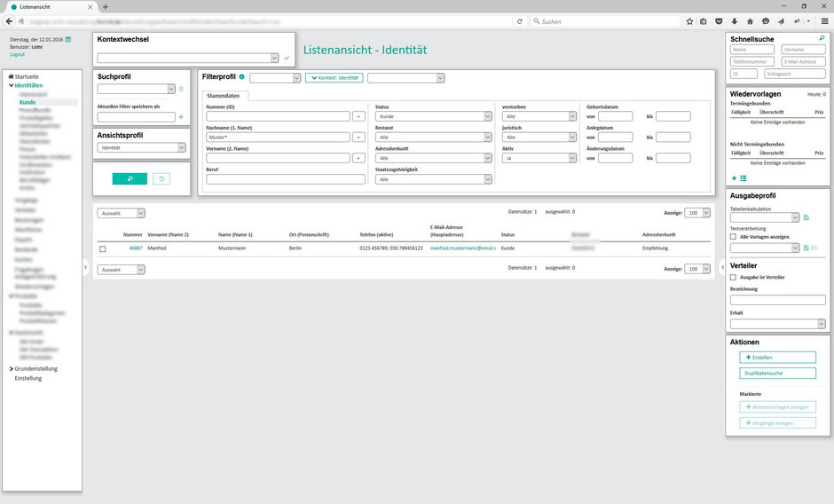Click the Schnellsuche magnifier icon
Viewport: 834px width, 504px height.
point(821,39)
